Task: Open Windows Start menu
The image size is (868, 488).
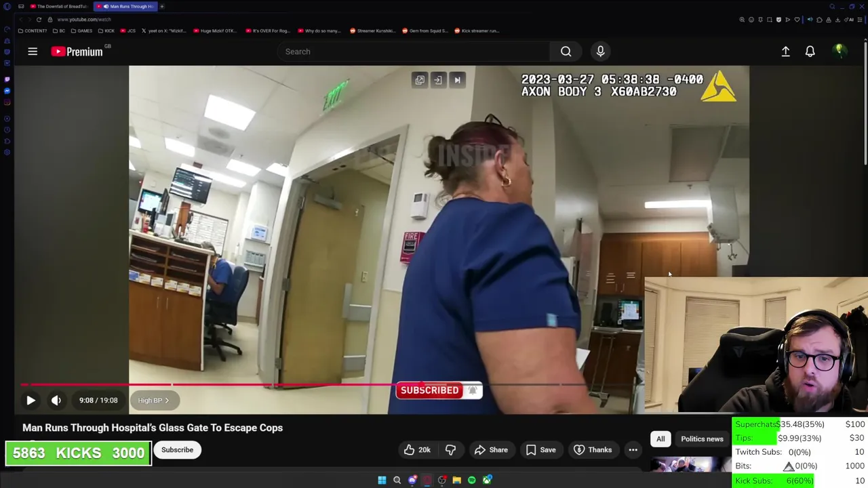Action: coord(382,480)
